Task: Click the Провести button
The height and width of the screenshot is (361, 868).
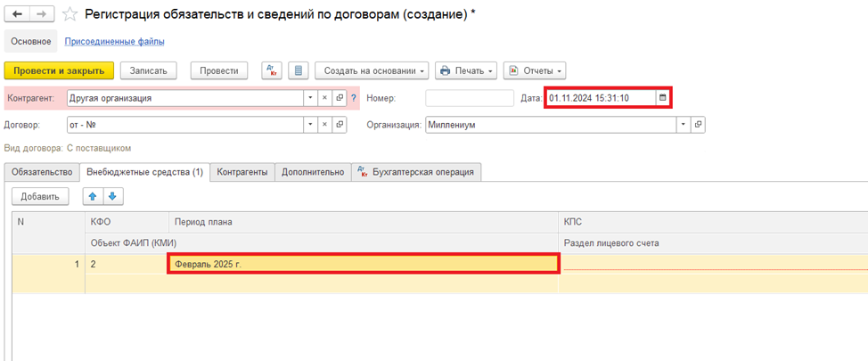Action: [x=218, y=71]
